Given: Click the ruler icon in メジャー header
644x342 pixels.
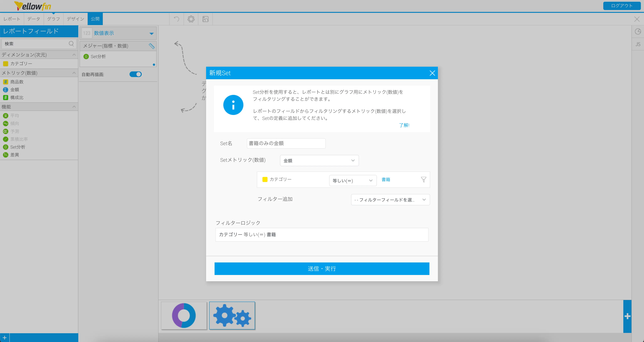Looking at the screenshot, I should coord(151,46).
